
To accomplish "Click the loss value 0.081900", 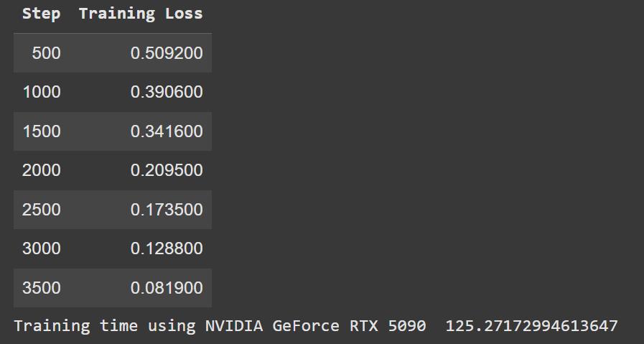I will pos(167,288).
